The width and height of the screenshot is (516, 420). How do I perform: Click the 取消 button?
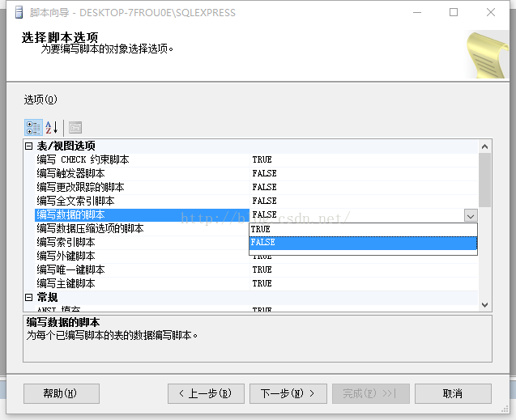(x=453, y=393)
